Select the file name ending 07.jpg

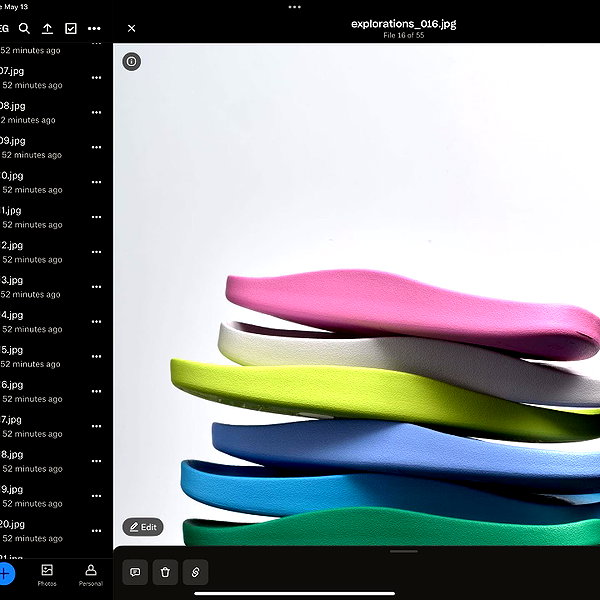point(12,71)
